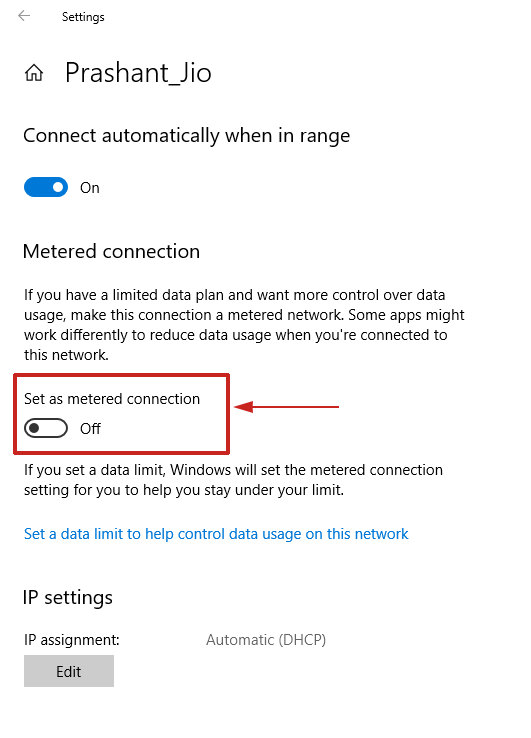Go back using the back arrow

[24, 16]
